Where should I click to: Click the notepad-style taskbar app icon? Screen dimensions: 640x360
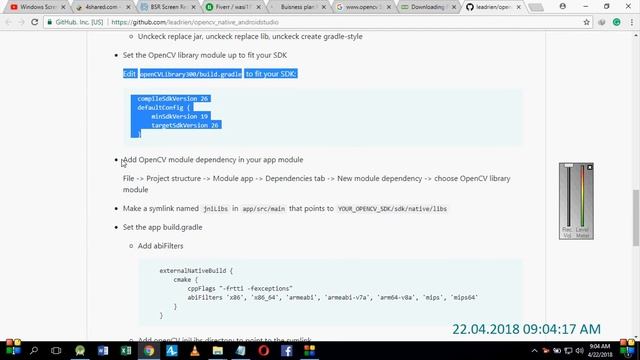(x=241, y=351)
